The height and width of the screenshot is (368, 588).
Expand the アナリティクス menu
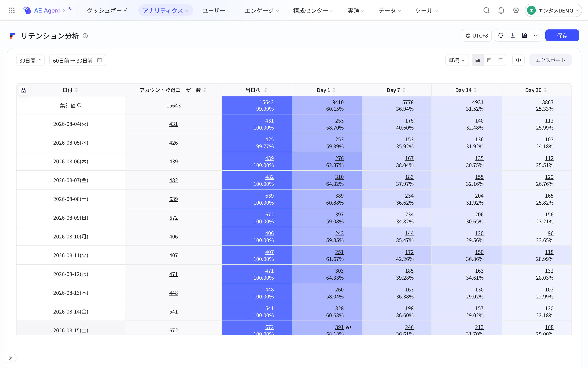click(x=165, y=10)
